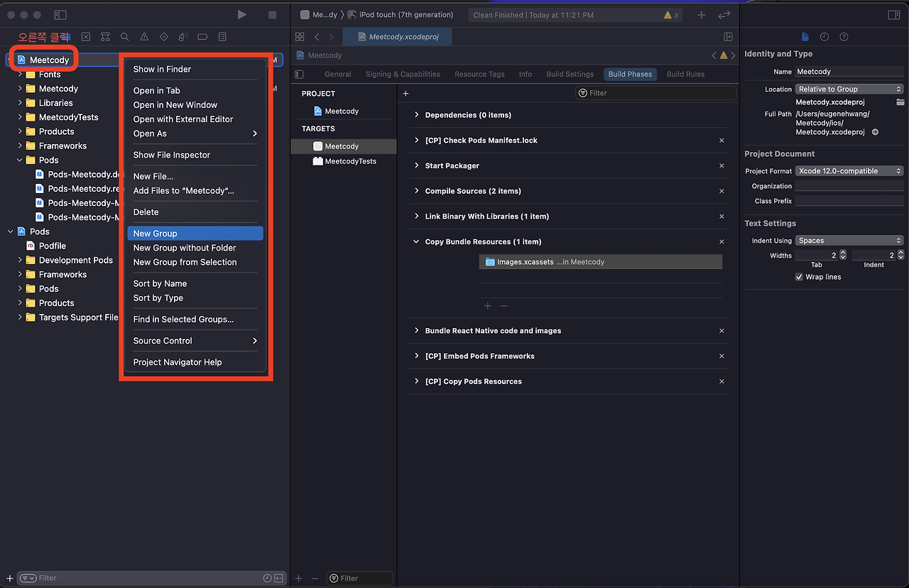Collapse Copy Bundle Resources phase
Screen dimensions: 909x588
[417, 242]
